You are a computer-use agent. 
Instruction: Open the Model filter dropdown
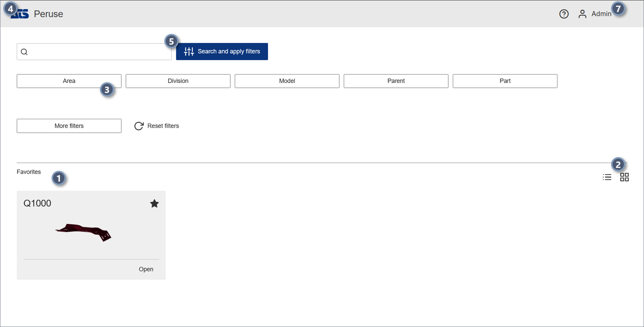287,81
